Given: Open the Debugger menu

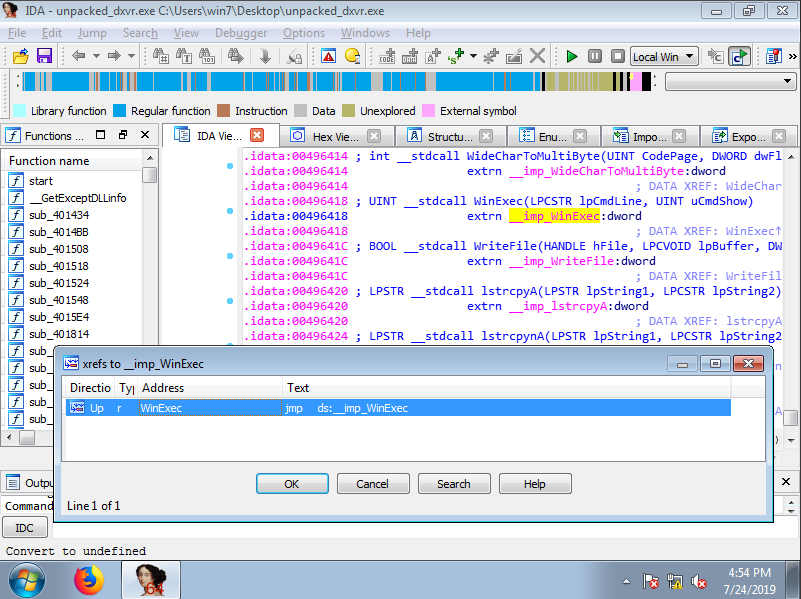Looking at the screenshot, I should [x=241, y=33].
